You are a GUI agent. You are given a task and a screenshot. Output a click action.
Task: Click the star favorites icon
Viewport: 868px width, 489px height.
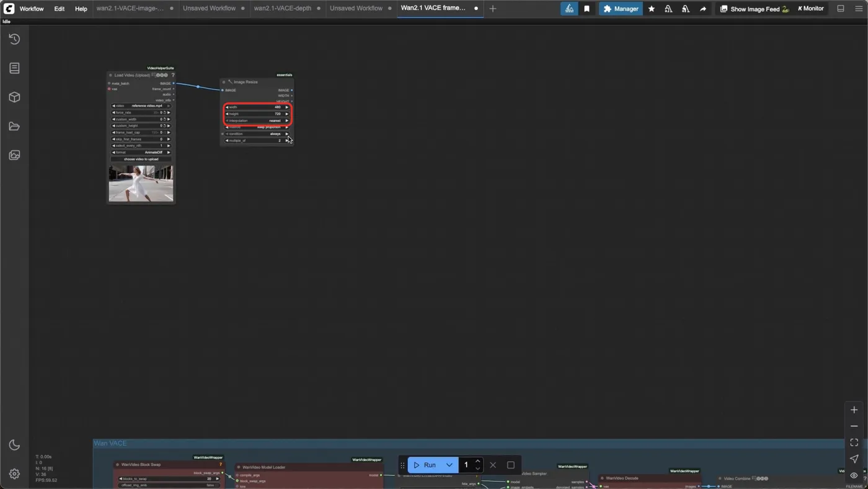tap(652, 9)
